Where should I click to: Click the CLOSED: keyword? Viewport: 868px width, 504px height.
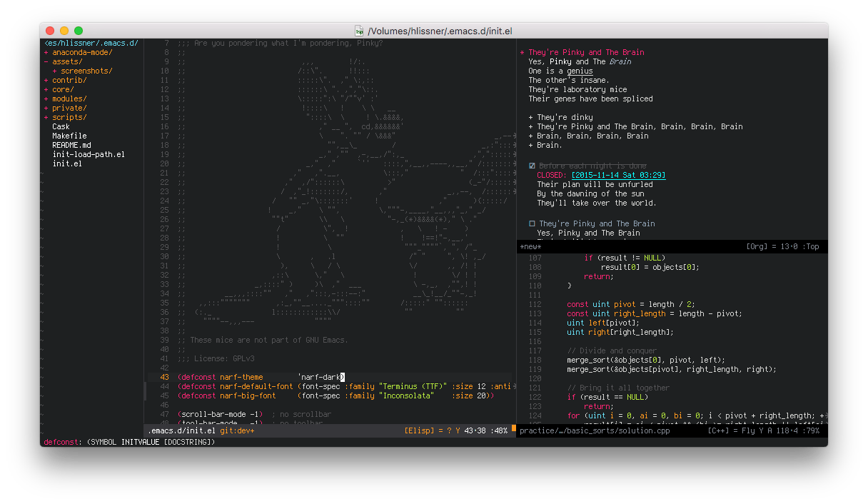click(552, 175)
